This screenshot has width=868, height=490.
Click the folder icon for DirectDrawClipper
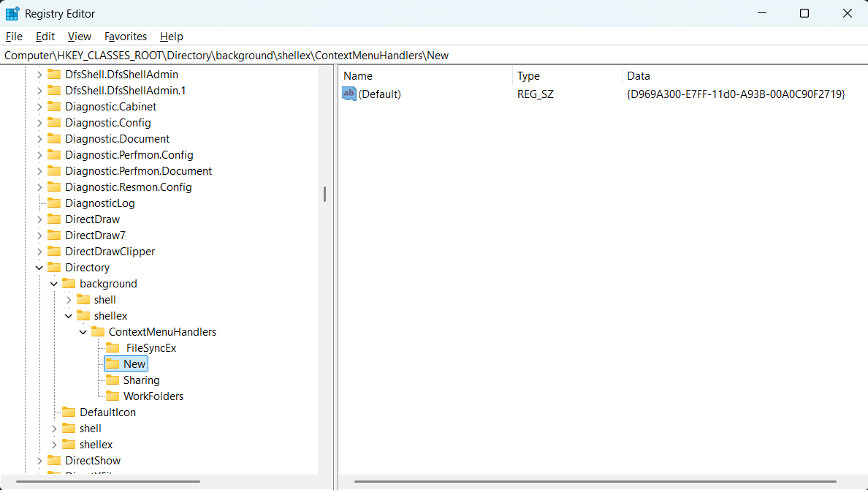click(54, 251)
